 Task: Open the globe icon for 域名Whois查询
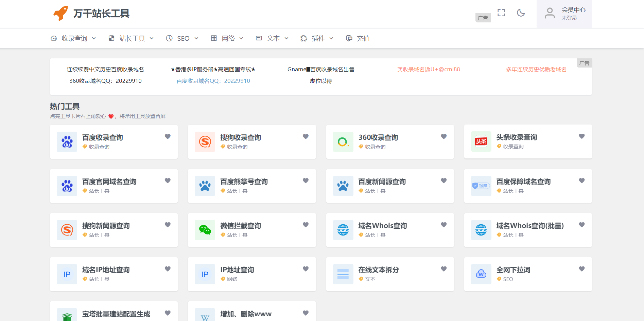[343, 230]
